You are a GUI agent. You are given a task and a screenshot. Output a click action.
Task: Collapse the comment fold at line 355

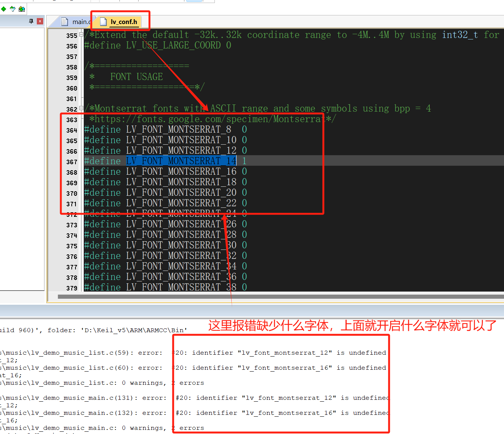tap(81, 35)
